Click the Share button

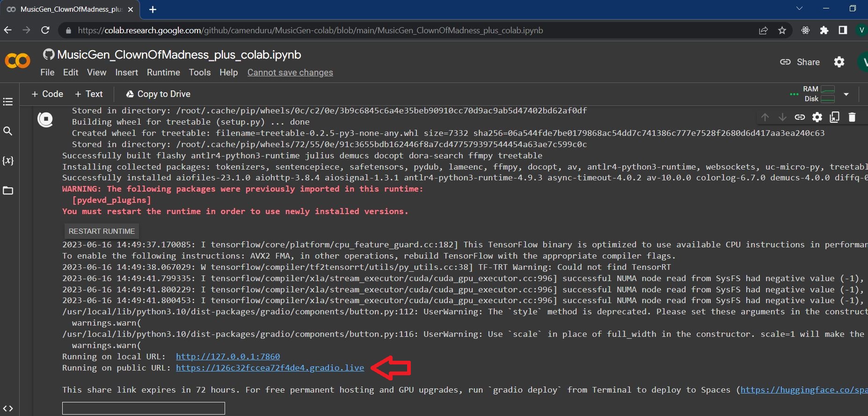point(800,62)
